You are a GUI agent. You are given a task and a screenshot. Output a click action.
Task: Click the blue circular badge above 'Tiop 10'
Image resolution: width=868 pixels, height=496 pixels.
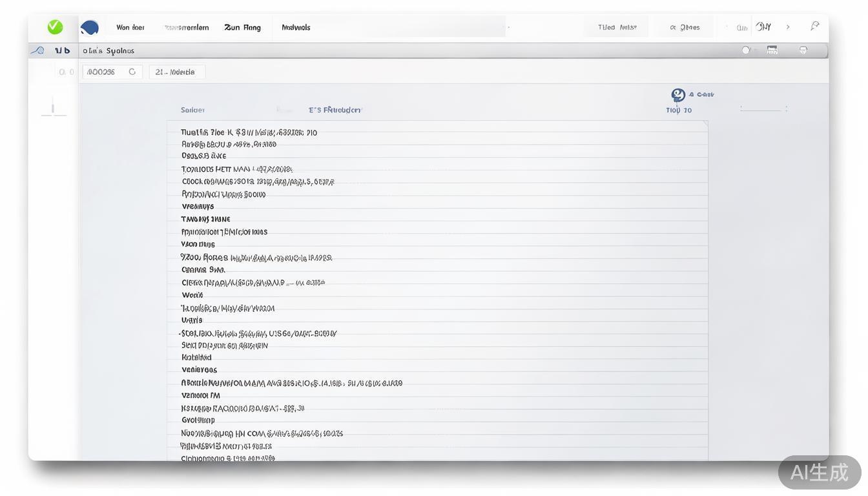pyautogui.click(x=678, y=95)
